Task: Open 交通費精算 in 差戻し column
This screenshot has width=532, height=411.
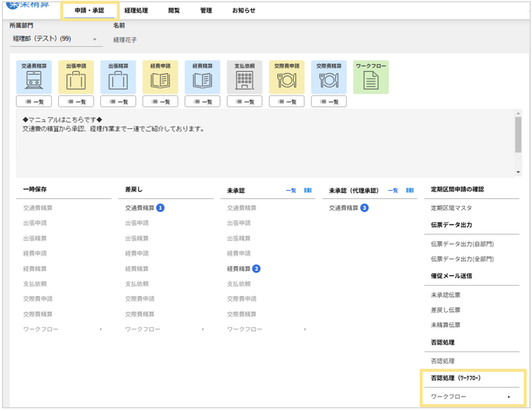Action: point(140,208)
